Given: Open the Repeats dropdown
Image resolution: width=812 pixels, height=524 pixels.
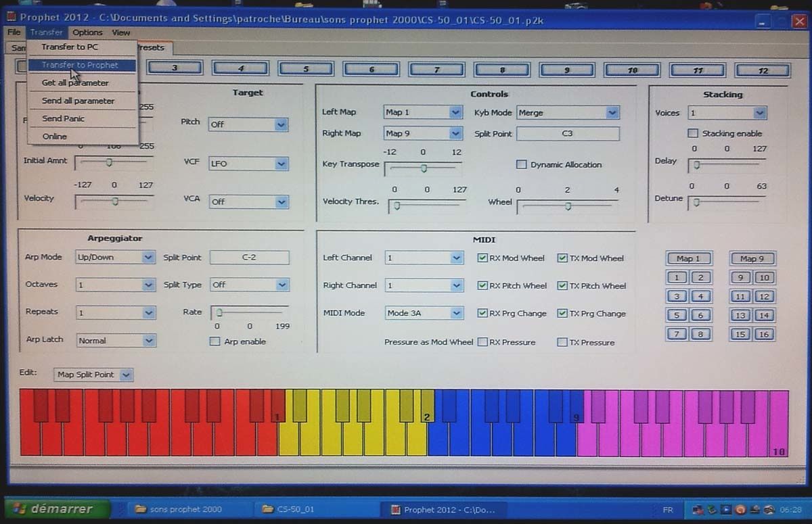Looking at the screenshot, I should click(116, 312).
